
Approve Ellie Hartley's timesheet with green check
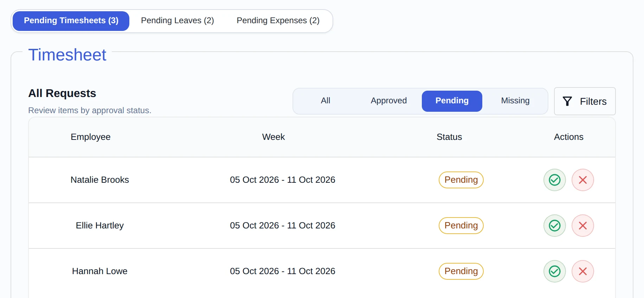coord(554,226)
